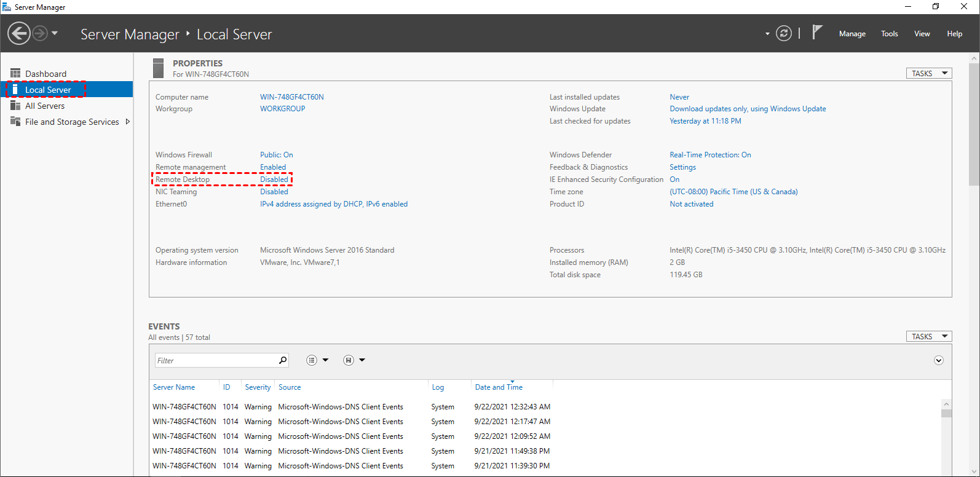Collapse the events filter panel chevron
Image resolution: width=980 pixels, height=477 pixels.
click(938, 360)
